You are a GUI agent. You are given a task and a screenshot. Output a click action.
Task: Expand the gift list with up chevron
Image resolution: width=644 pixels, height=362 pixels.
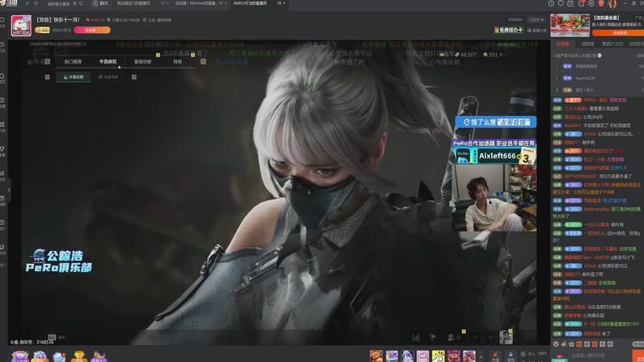481,356
